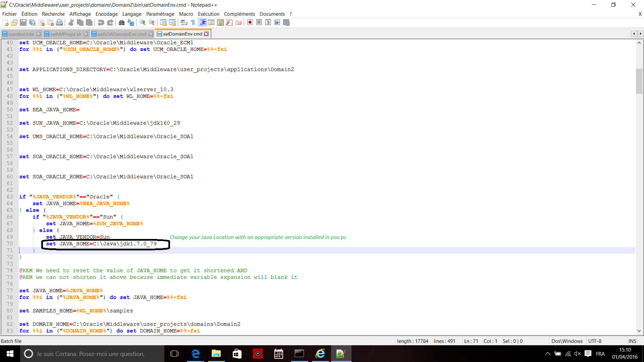Expand the system tray hidden icons chevron
644x362 pixels.
coord(547,354)
